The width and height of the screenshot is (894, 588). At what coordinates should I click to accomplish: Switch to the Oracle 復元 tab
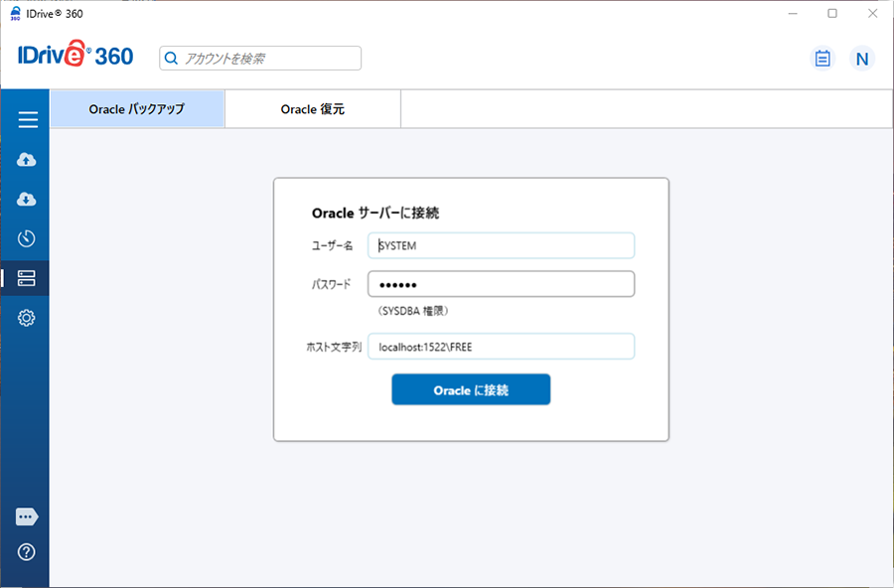point(313,109)
